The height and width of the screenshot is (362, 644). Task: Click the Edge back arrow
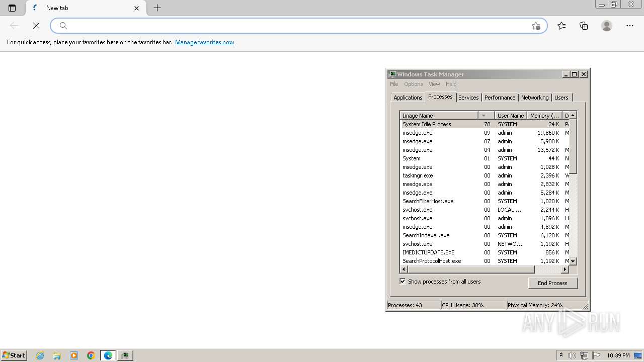point(14,26)
